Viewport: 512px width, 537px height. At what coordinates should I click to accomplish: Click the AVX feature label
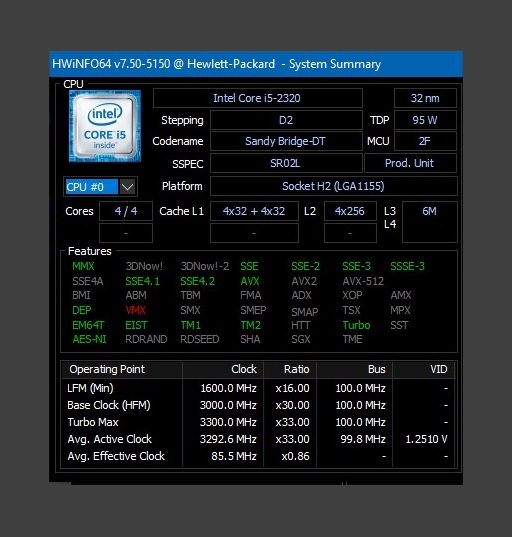[x=250, y=281]
